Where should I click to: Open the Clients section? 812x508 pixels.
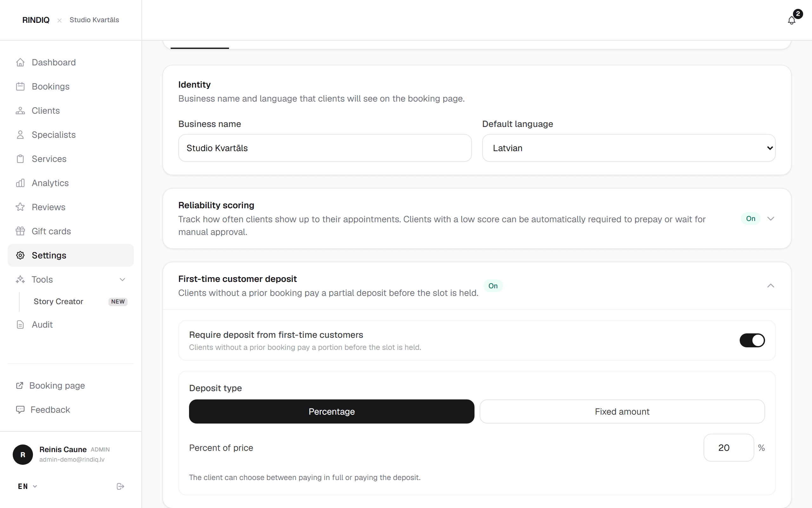click(x=70, y=110)
